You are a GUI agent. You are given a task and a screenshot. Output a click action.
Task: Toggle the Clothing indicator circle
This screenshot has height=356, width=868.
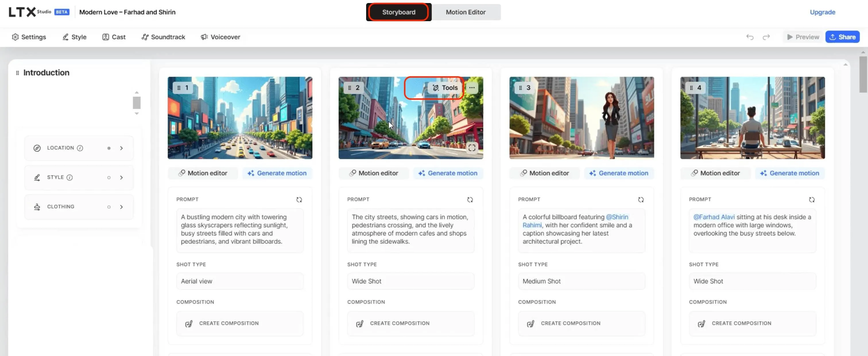tap(109, 207)
